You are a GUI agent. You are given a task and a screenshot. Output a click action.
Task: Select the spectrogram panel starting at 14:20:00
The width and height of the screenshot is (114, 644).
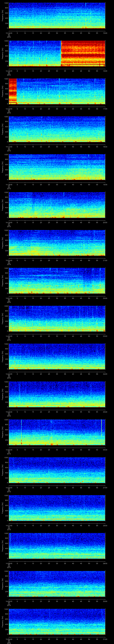point(57,243)
